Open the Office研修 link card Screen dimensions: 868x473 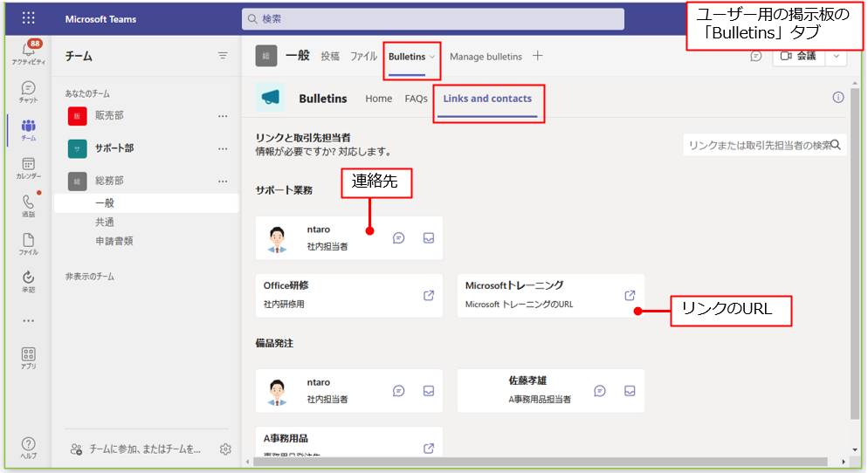pos(348,296)
